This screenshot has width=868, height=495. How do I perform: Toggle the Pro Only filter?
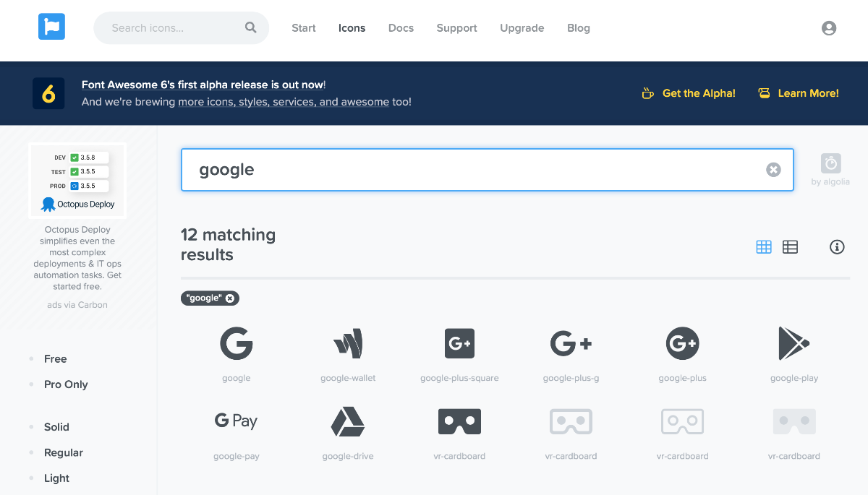(66, 384)
